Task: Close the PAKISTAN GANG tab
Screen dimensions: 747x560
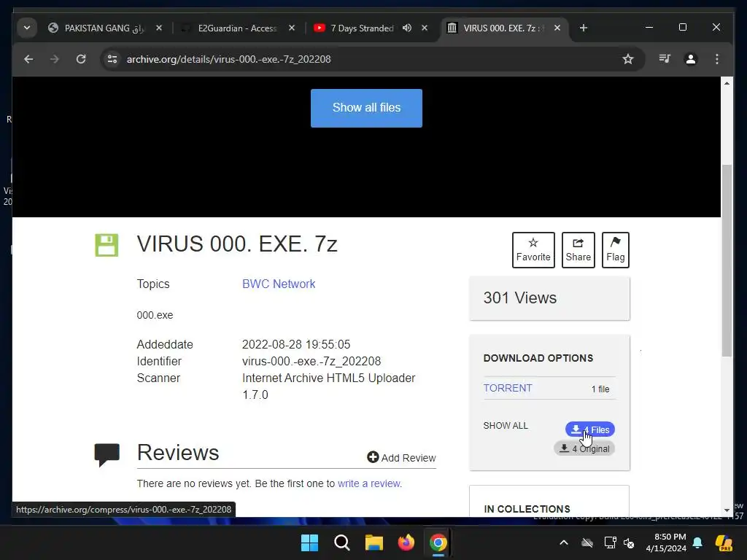Action: click(159, 28)
